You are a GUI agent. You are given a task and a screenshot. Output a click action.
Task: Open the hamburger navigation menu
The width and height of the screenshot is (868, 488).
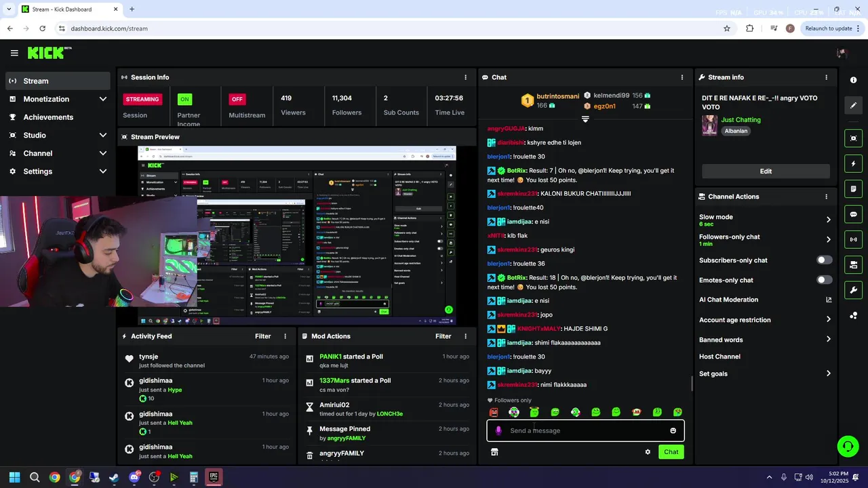click(x=14, y=53)
